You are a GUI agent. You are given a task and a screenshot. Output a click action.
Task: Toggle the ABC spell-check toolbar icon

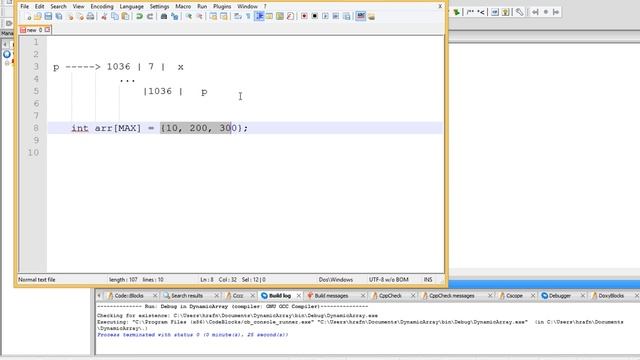pos(360,16)
